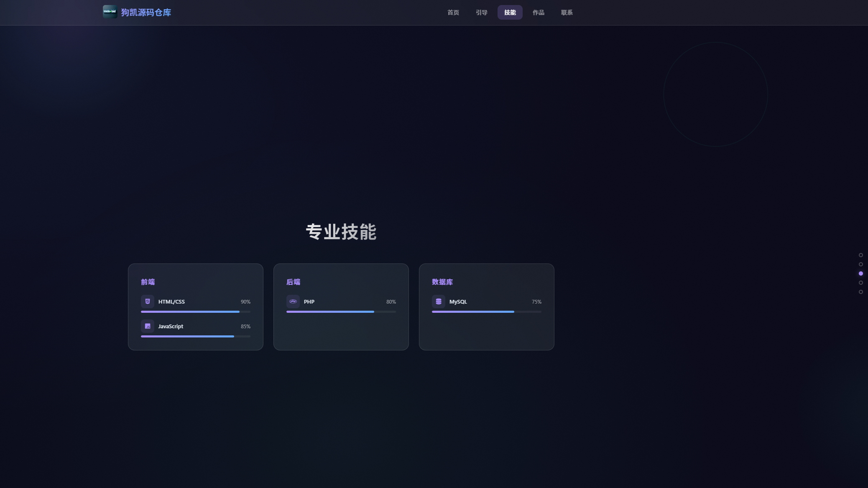Click the 数据库 card title

tap(442, 282)
